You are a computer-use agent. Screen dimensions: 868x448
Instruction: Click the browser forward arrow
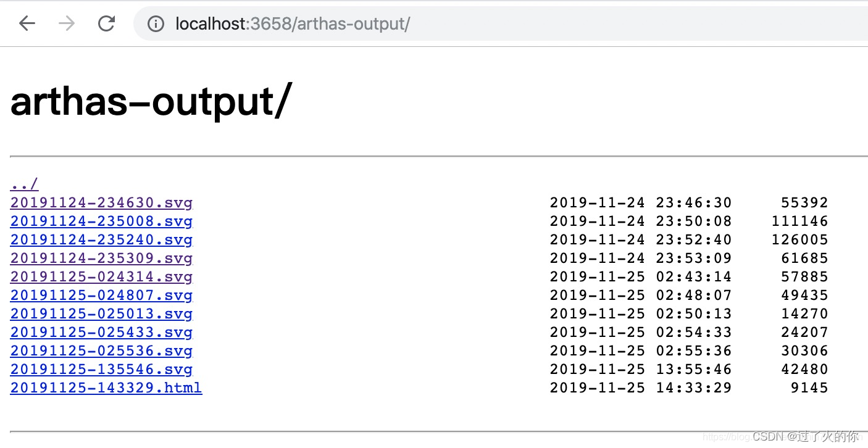click(67, 23)
